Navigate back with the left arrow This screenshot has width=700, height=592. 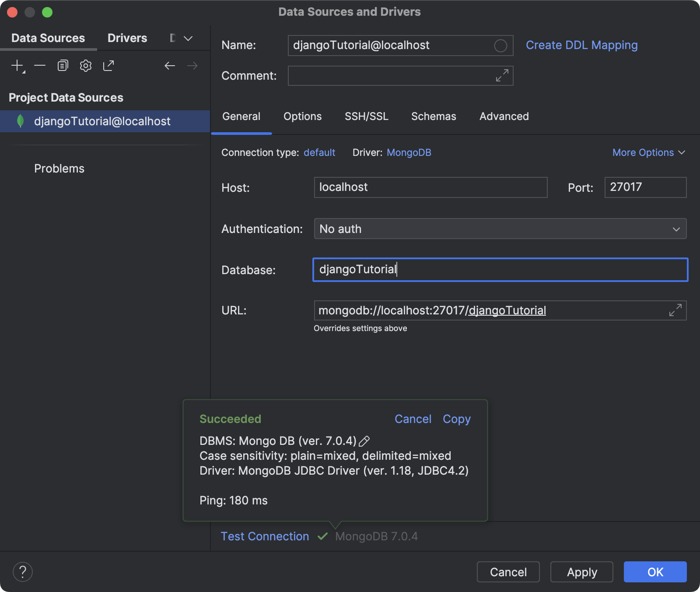tap(170, 66)
